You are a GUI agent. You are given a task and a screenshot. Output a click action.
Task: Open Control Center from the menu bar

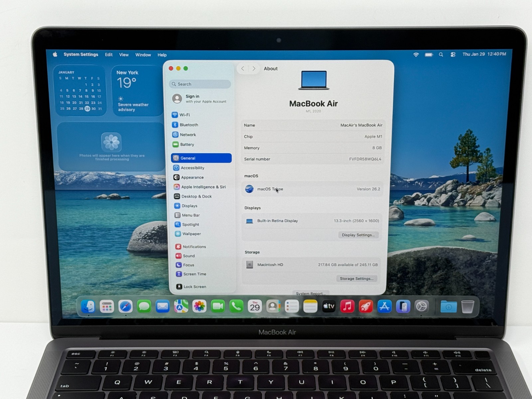453,55
